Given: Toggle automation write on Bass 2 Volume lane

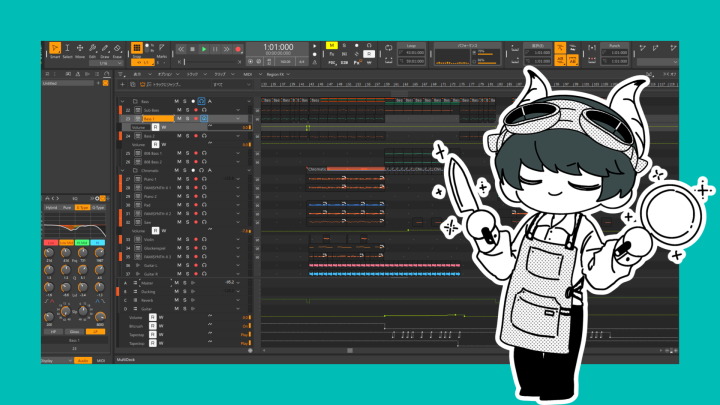Looking at the screenshot, I should pyautogui.click(x=163, y=145).
